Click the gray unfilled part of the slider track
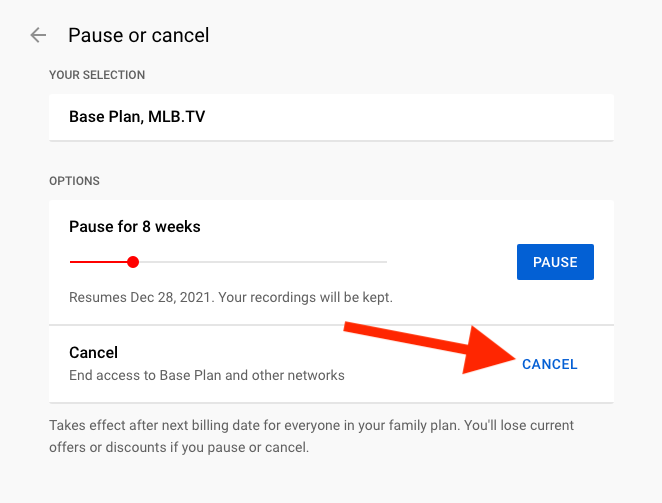662x503 pixels. [260, 262]
